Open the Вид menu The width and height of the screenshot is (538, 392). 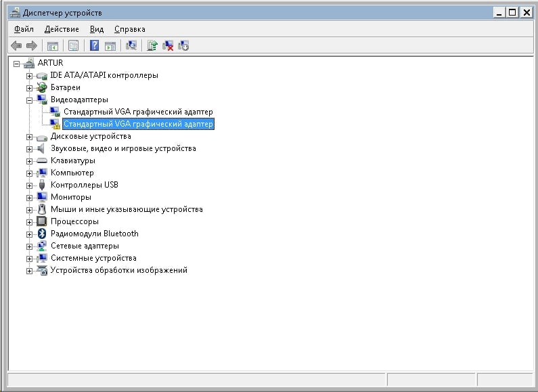point(97,30)
